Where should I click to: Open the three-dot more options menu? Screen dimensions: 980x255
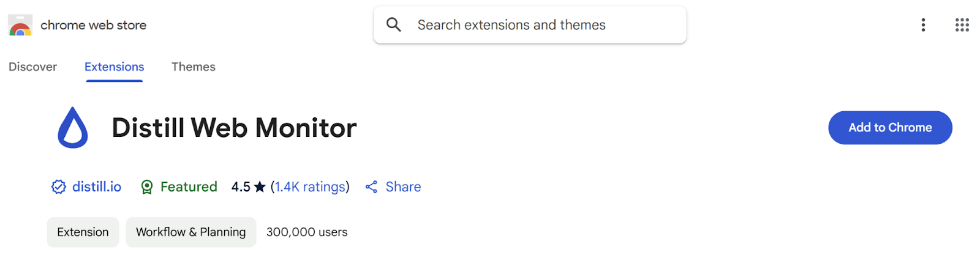click(923, 25)
